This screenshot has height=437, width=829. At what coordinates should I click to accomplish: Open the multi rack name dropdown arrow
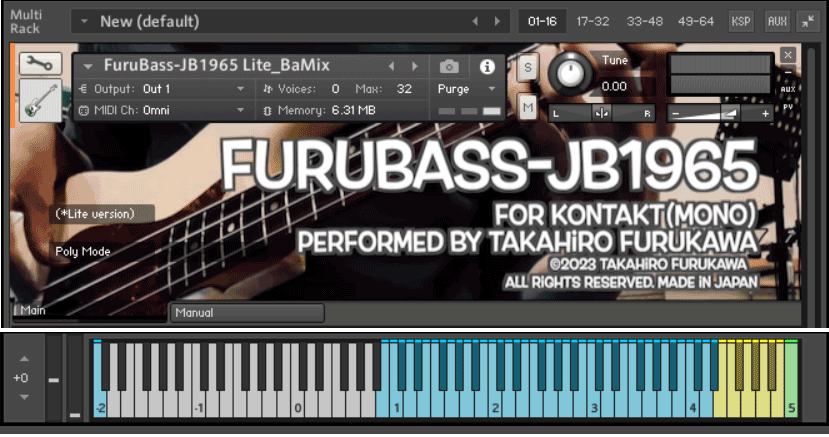tap(84, 22)
